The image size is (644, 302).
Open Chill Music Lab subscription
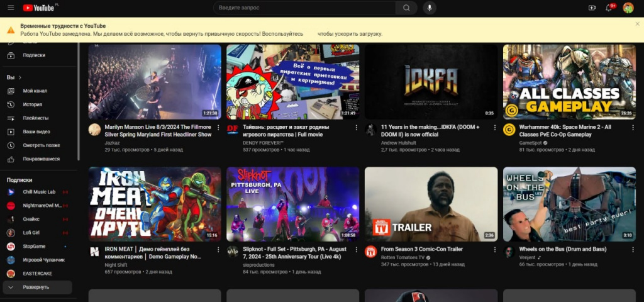click(38, 192)
